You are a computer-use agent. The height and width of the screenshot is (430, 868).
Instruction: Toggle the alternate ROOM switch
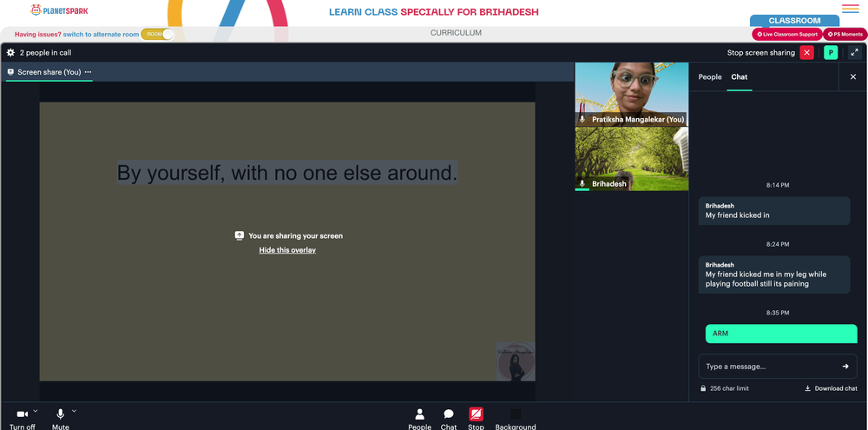pyautogui.click(x=157, y=35)
